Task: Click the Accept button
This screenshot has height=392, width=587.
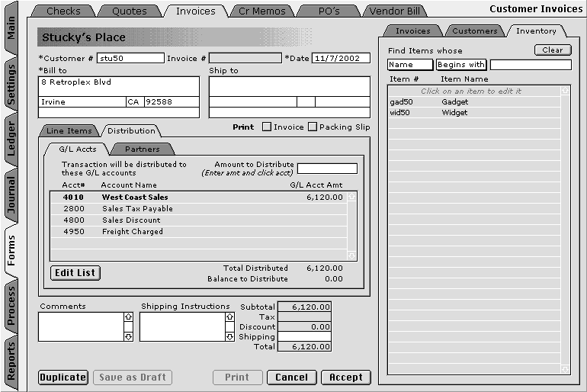Action: [346, 378]
